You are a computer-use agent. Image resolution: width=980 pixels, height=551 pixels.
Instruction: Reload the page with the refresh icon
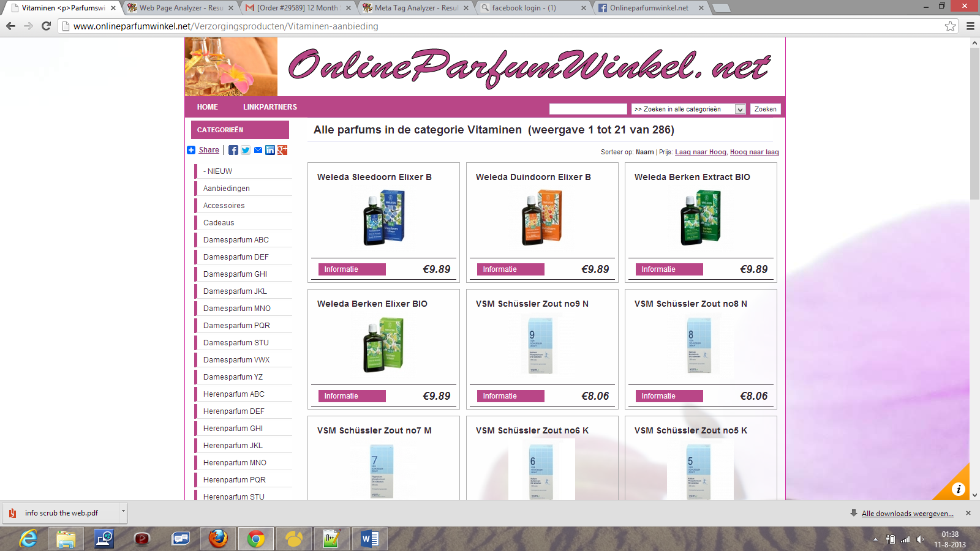click(46, 26)
